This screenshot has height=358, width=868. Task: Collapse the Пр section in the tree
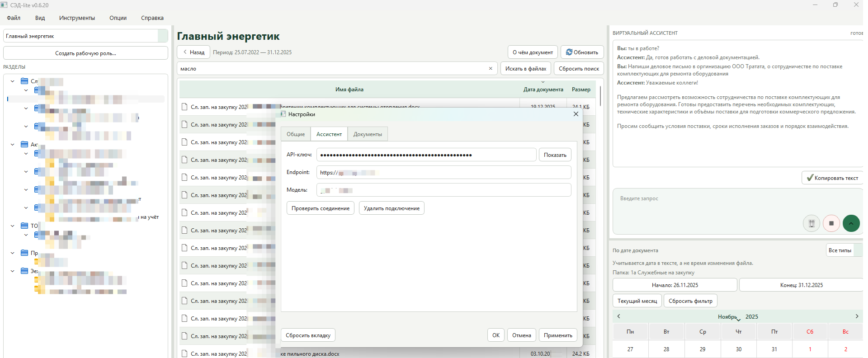click(x=13, y=253)
